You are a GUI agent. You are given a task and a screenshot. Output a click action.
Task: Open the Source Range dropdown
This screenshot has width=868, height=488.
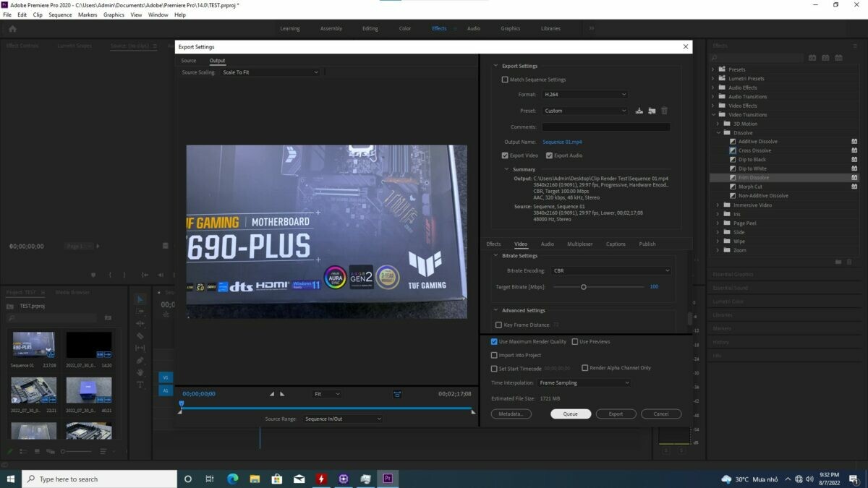click(x=342, y=419)
